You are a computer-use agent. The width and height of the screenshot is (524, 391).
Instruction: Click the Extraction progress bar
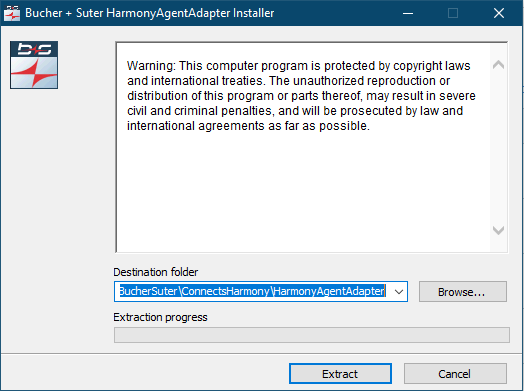312,335
